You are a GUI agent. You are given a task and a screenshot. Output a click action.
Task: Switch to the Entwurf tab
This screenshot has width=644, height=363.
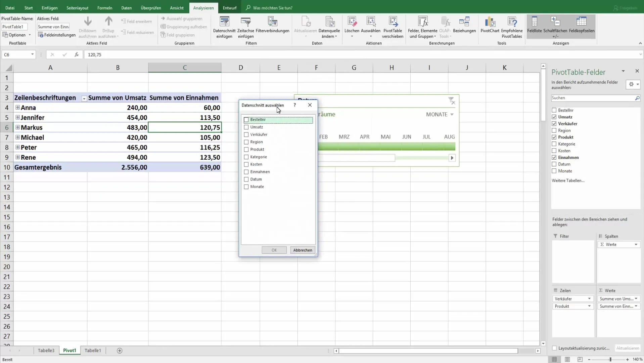[230, 8]
